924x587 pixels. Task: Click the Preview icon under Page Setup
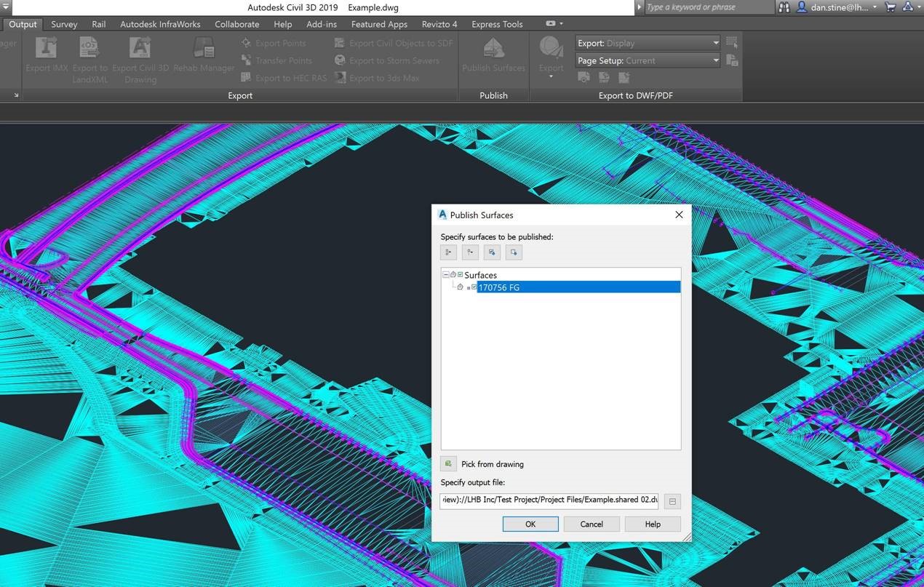pos(584,77)
